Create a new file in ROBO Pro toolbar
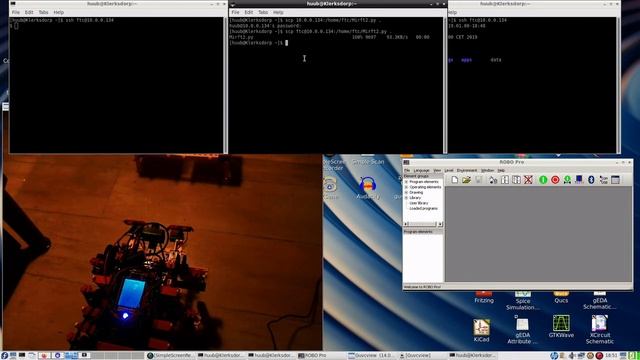Screen dimensions: 640x360 pyautogui.click(x=454, y=180)
